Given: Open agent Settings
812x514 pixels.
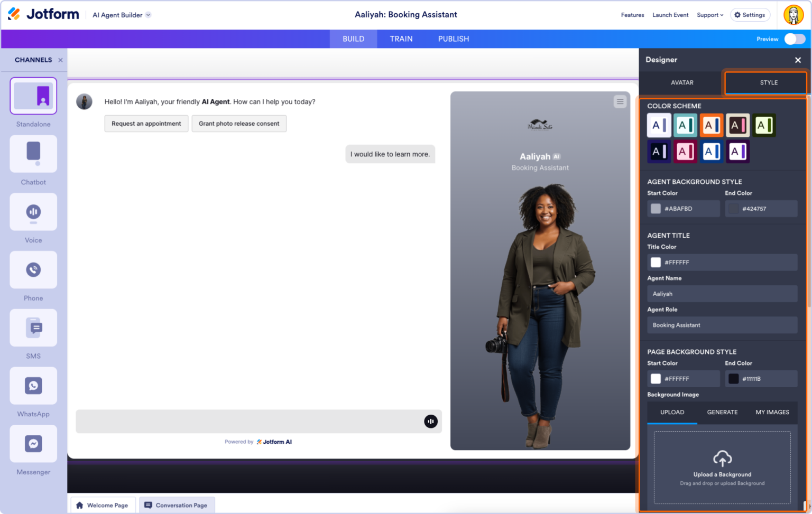Looking at the screenshot, I should click(x=750, y=15).
